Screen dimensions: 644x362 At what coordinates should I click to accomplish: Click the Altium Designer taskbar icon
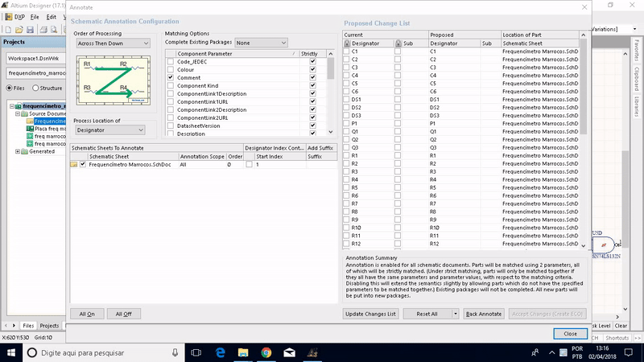pos(312,352)
